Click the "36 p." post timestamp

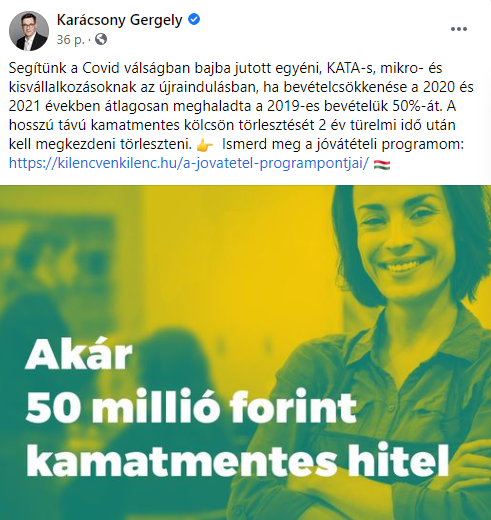(70, 40)
